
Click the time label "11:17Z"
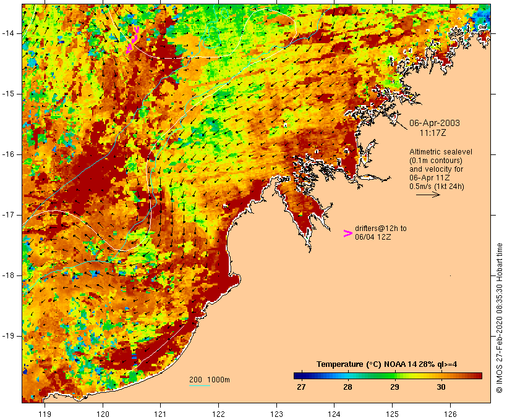(x=433, y=133)
